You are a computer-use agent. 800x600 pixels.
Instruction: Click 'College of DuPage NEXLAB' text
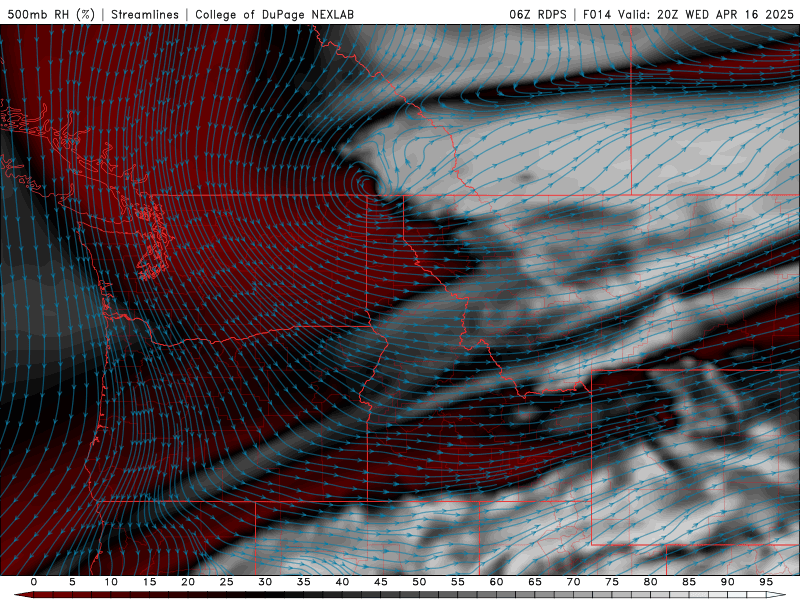pyautogui.click(x=274, y=14)
